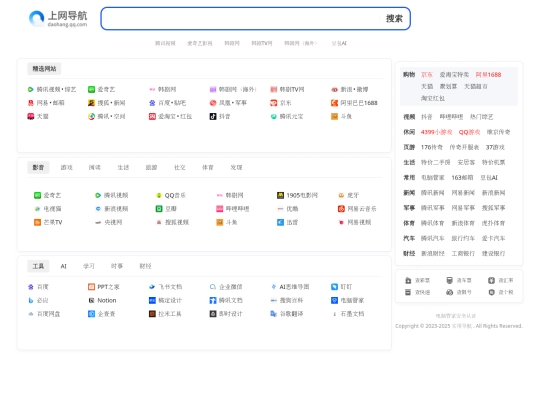540x405 pixels.
Task: Click the Sina Weibo eye icon
Action: coord(334,90)
